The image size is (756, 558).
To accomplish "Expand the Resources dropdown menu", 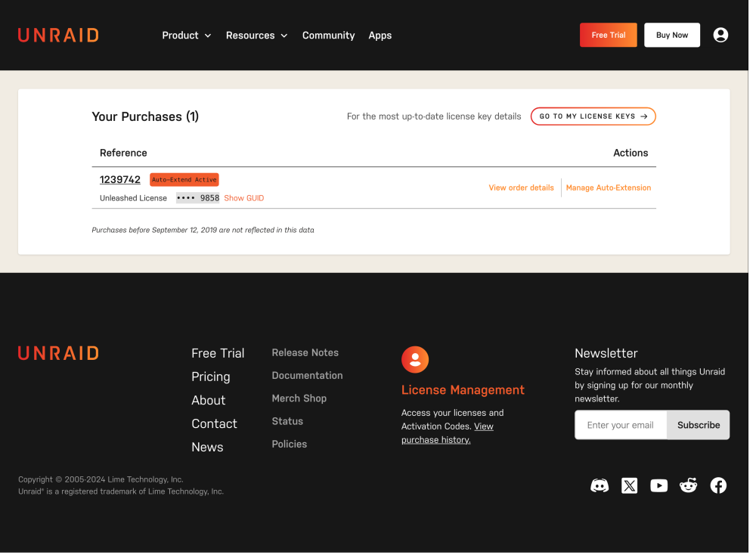I will [x=256, y=36].
